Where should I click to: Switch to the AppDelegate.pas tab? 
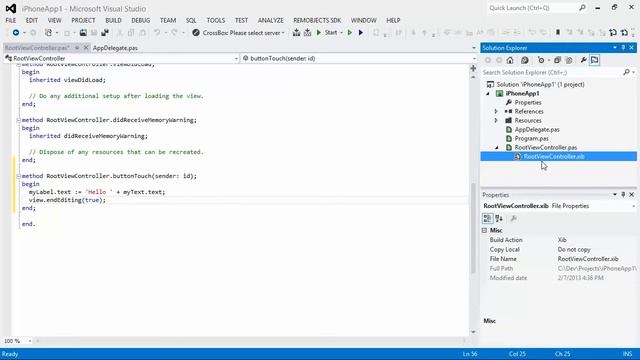pyautogui.click(x=116, y=48)
